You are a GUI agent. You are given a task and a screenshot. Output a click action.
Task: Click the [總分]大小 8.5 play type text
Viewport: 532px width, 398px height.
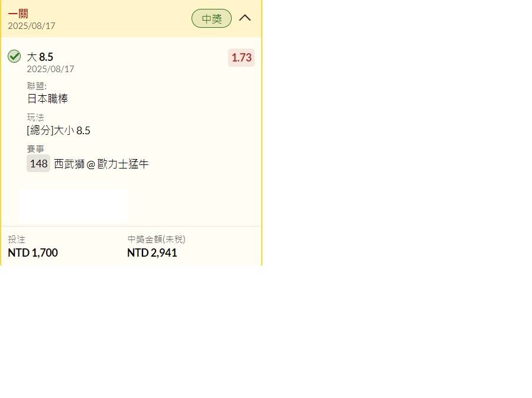[x=59, y=130]
